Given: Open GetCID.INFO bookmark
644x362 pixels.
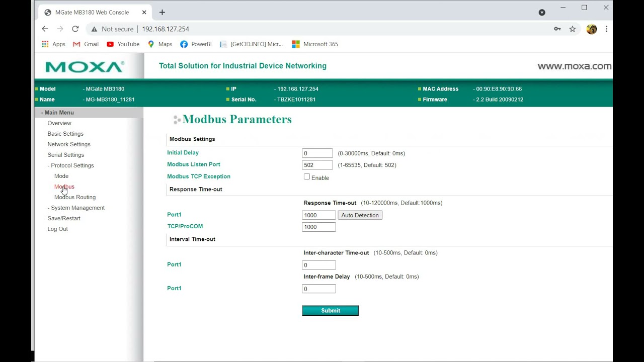Looking at the screenshot, I should (252, 44).
